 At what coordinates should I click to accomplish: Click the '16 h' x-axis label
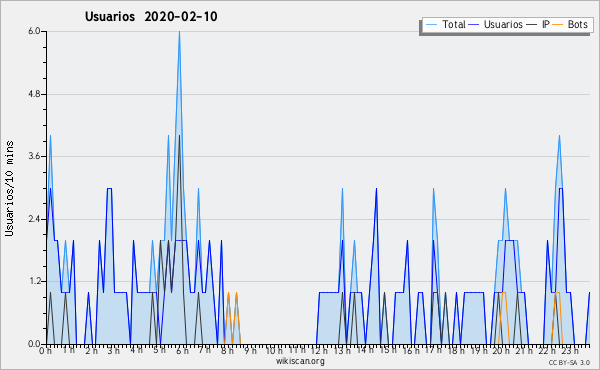click(410, 350)
